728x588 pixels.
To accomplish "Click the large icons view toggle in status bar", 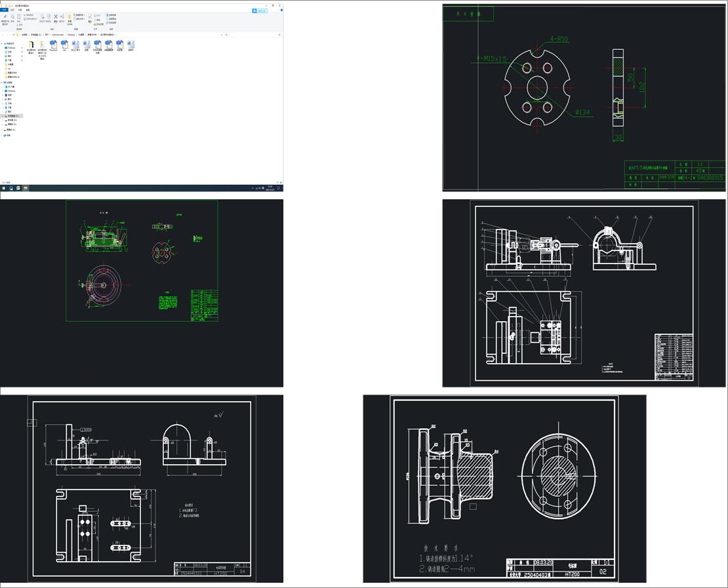I will pos(281,182).
